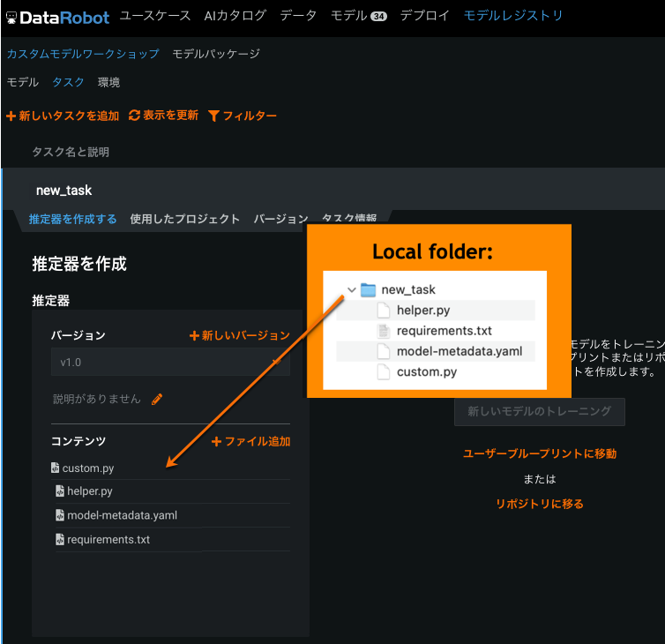665x644 pixels.
Task: Expand the new_task task row
Action: coord(64,190)
